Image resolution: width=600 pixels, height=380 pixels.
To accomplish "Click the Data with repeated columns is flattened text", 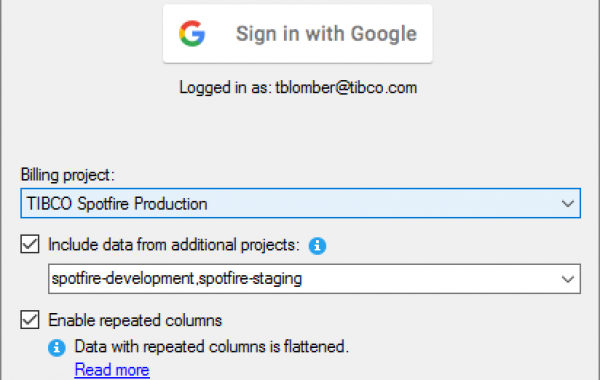I will coord(212,347).
